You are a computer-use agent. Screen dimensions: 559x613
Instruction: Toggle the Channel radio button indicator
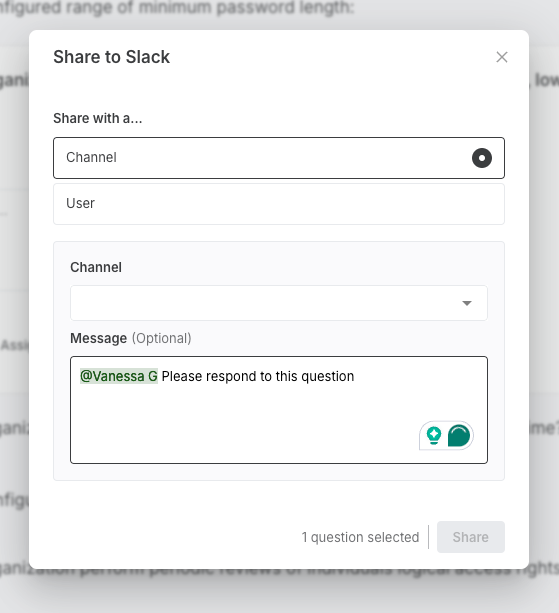click(482, 158)
